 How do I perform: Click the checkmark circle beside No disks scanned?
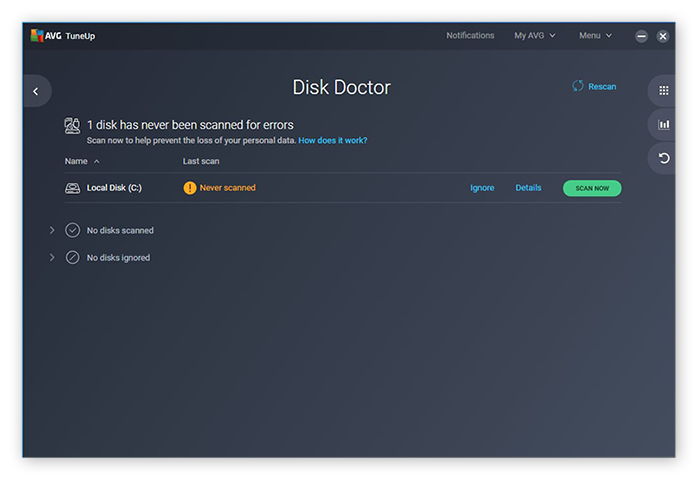coord(72,230)
